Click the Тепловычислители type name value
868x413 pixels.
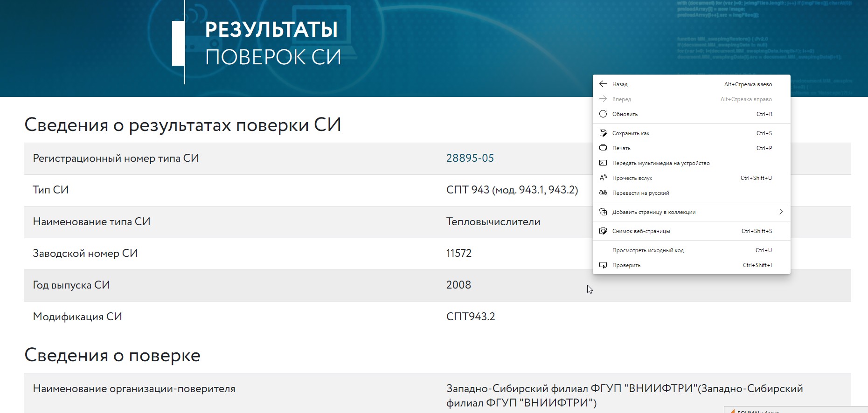[x=493, y=221]
